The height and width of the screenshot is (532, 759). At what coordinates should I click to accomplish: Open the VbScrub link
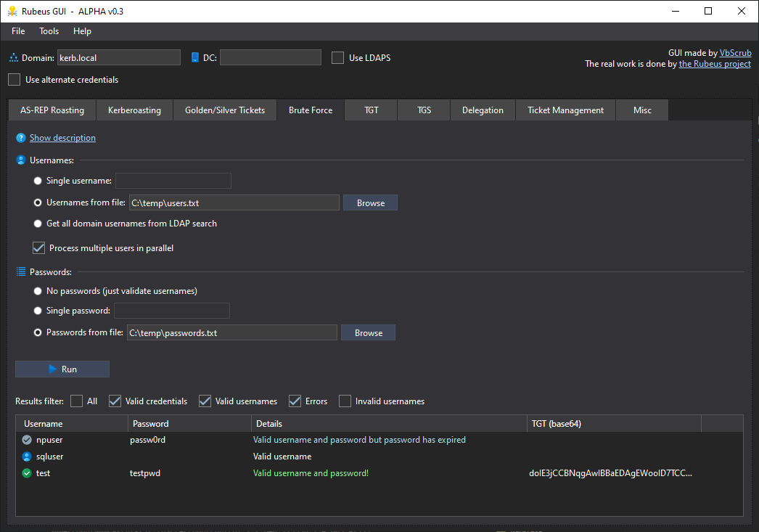click(735, 53)
